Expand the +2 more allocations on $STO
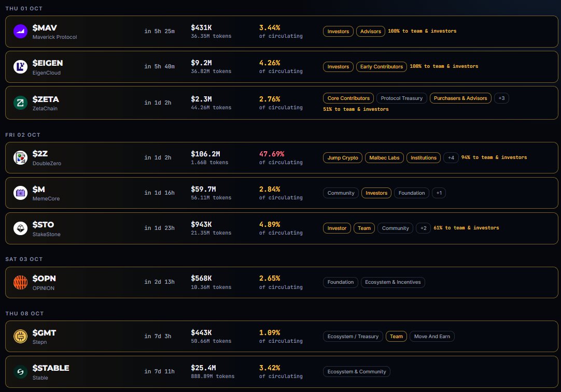Image resolution: width=561 pixels, height=392 pixels. pyautogui.click(x=423, y=228)
